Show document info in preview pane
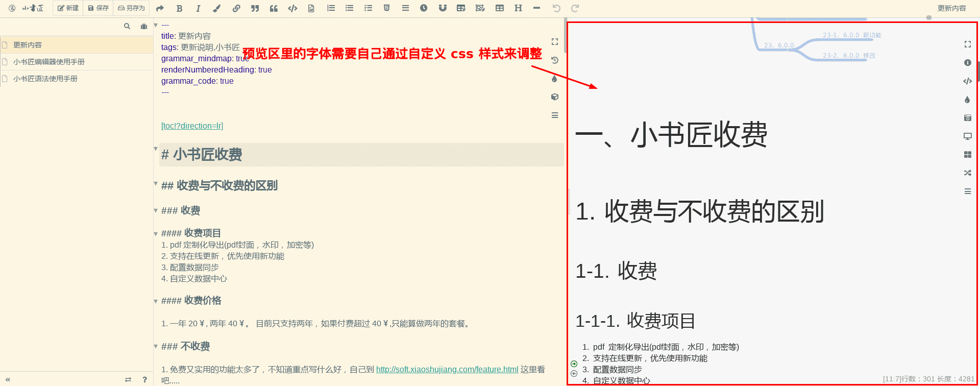This screenshot has width=980, height=386. tap(967, 63)
